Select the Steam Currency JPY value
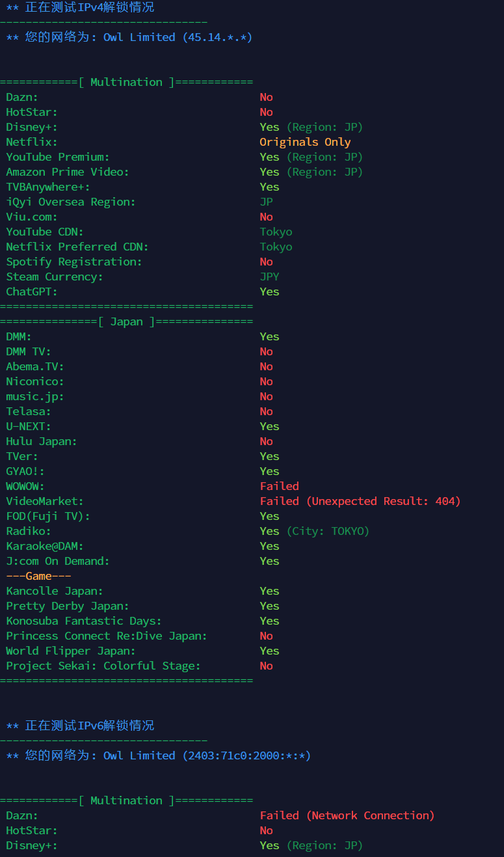The height and width of the screenshot is (857, 504). 269,277
